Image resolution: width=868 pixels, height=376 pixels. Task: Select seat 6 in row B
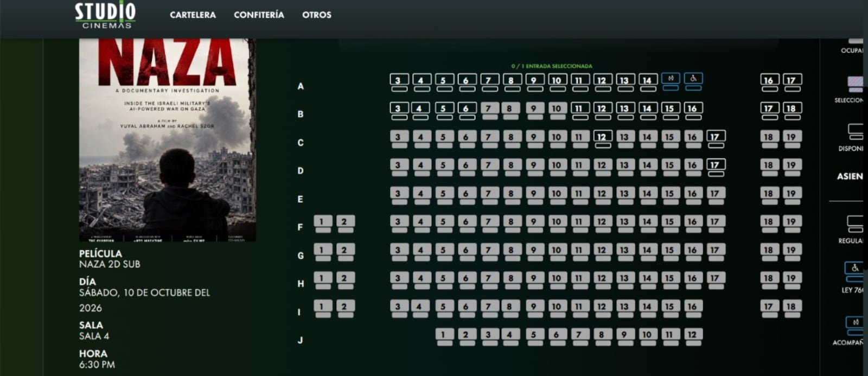point(467,111)
